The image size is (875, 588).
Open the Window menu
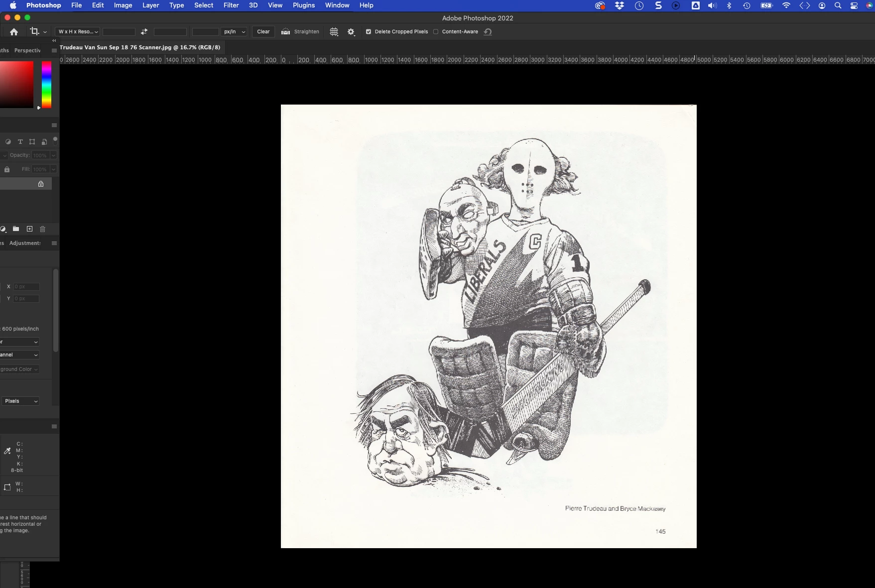(x=337, y=5)
